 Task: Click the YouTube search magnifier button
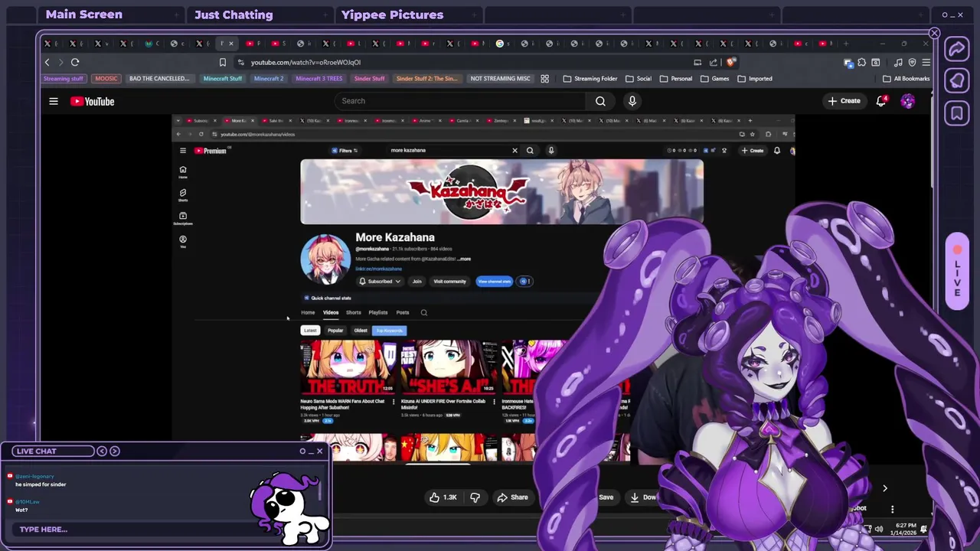[x=600, y=101]
